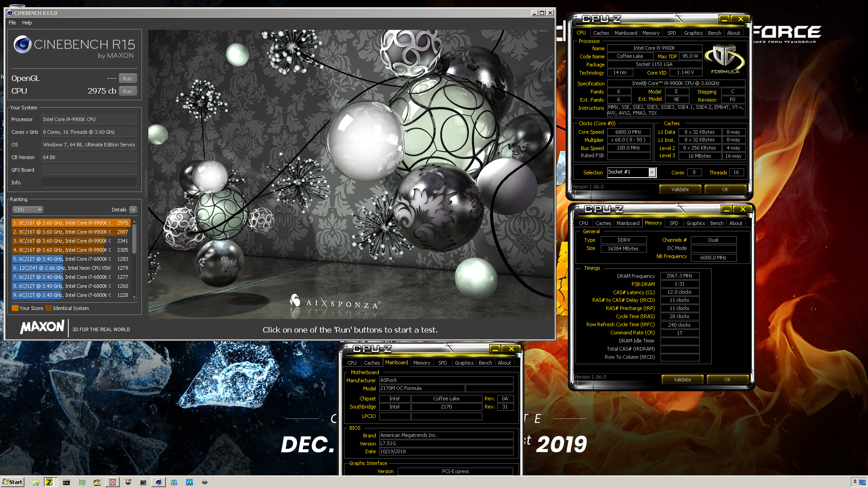This screenshot has height=488, width=868.
Task: Close the Mainboard CPU-Z window
Action: pos(511,349)
